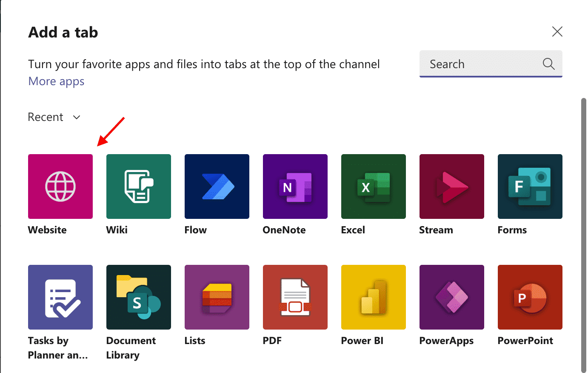Select the Stream app tile

(x=452, y=186)
